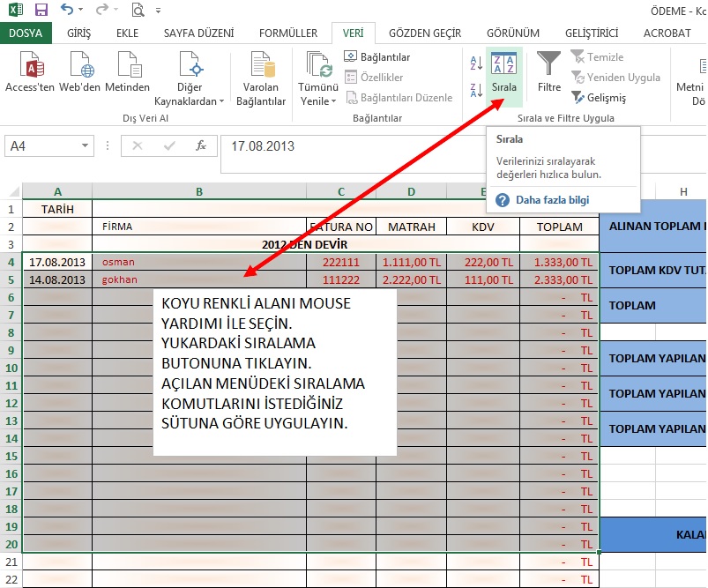Screen dimensions: 708x588
Task: Open Varolan Bağlantılar connections
Action: 261,78
